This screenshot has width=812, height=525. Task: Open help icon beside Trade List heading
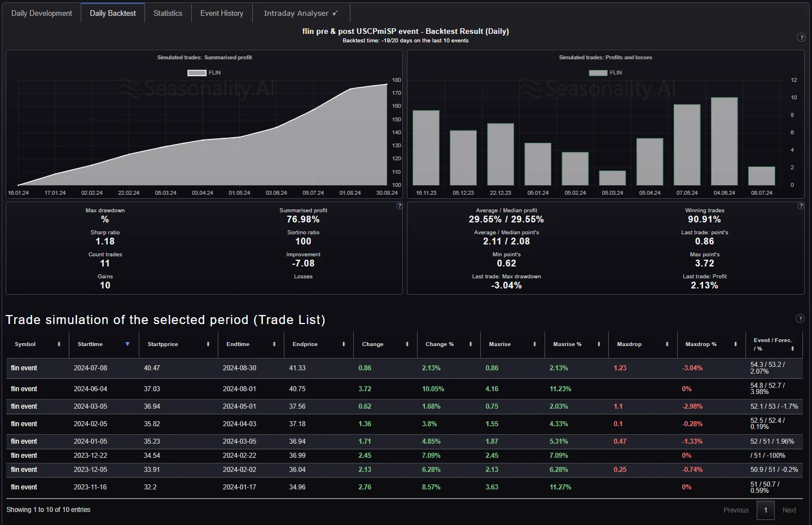[800, 318]
